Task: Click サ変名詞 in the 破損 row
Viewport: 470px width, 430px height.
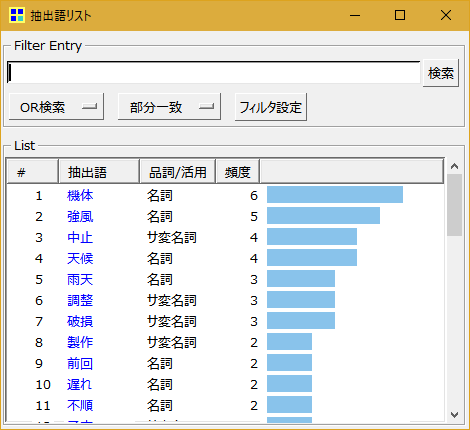Action: point(172,321)
